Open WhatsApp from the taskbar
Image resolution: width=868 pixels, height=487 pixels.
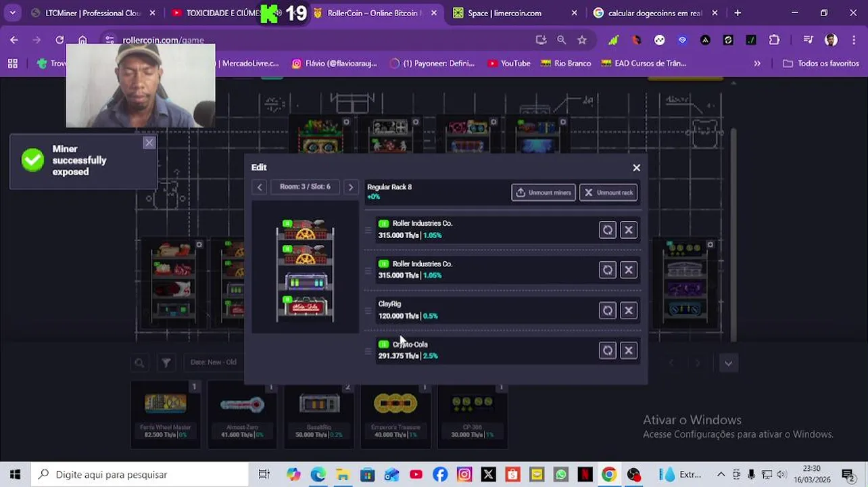560,475
